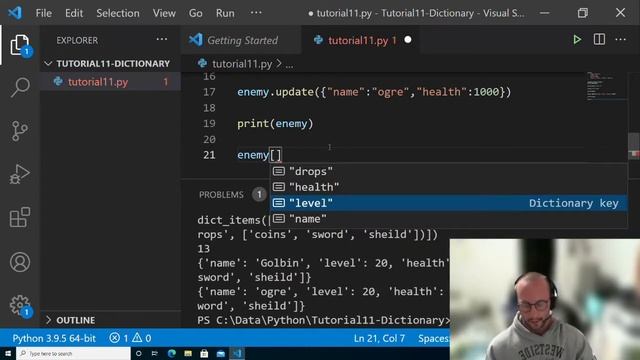Open the Edit menu
640x360 pixels.
[74, 13]
